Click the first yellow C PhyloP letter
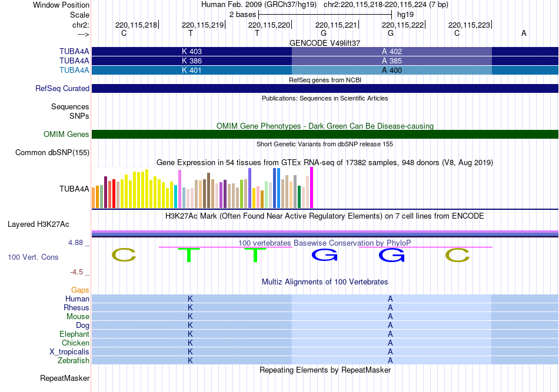 [x=124, y=255]
